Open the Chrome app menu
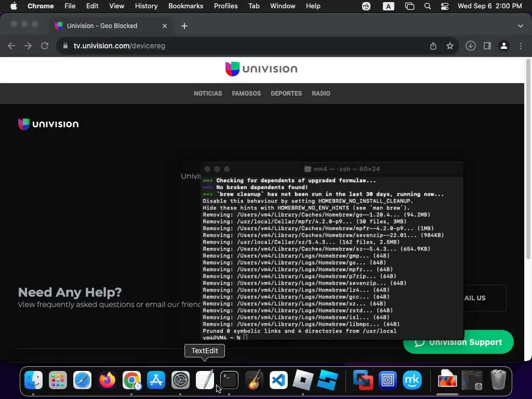Image resolution: width=532 pixels, height=399 pixels. [x=41, y=6]
